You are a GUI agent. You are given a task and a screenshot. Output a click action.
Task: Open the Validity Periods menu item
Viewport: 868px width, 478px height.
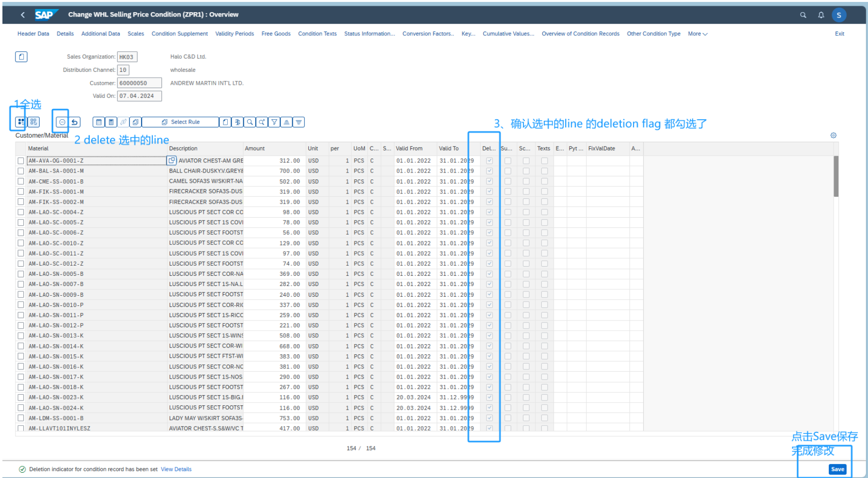pyautogui.click(x=235, y=34)
